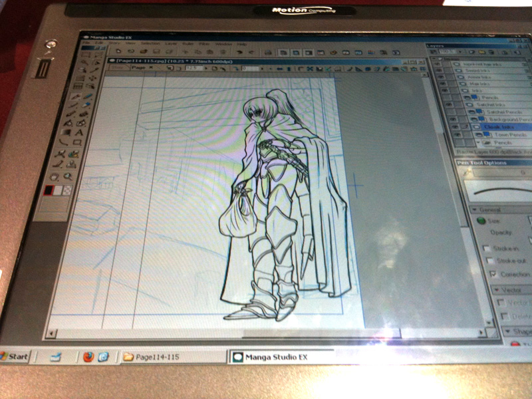Select the Move Layer tool

point(94,78)
